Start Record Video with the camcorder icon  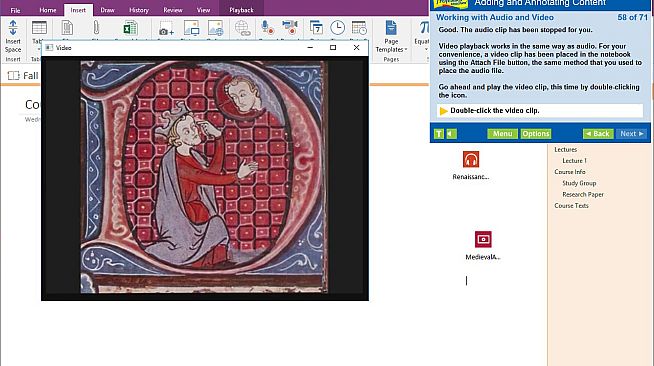coord(289,28)
